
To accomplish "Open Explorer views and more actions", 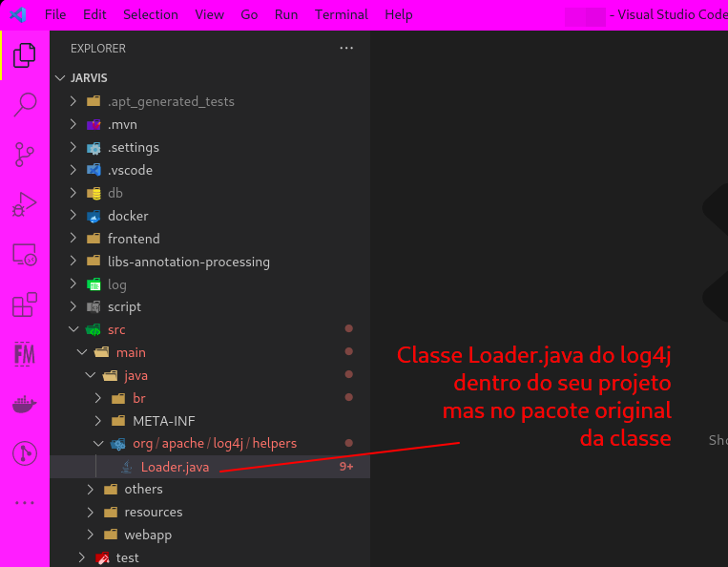I will coord(346,48).
